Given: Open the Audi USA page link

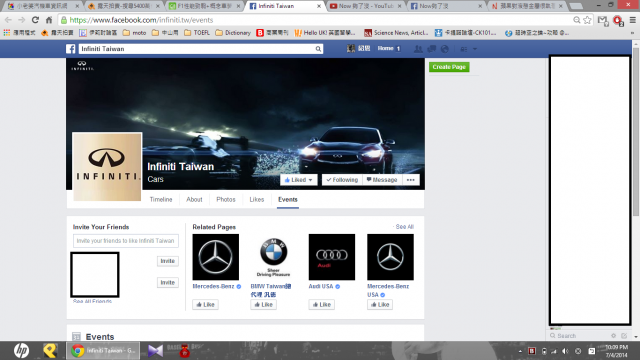Looking at the screenshot, I should click(x=321, y=286).
